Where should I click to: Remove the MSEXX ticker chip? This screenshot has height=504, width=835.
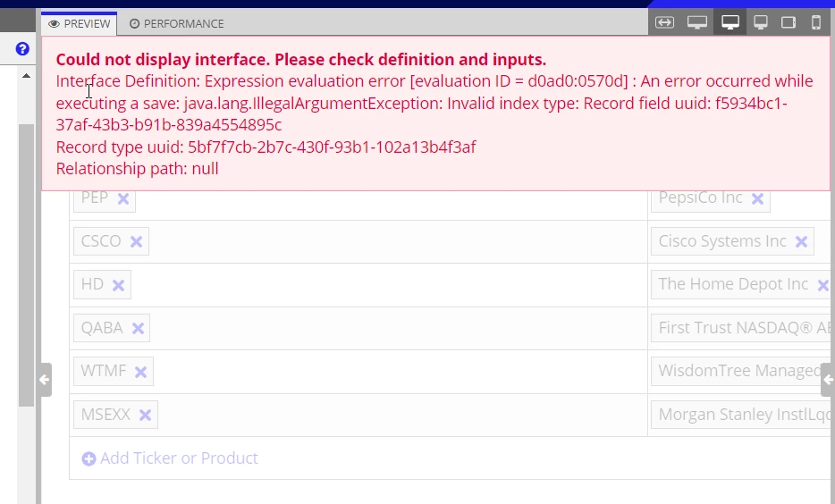tap(145, 416)
